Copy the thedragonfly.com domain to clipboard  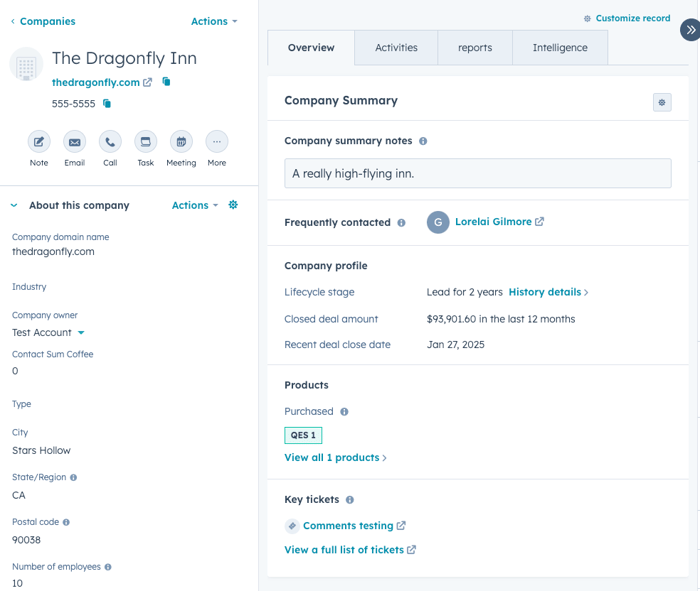(167, 82)
